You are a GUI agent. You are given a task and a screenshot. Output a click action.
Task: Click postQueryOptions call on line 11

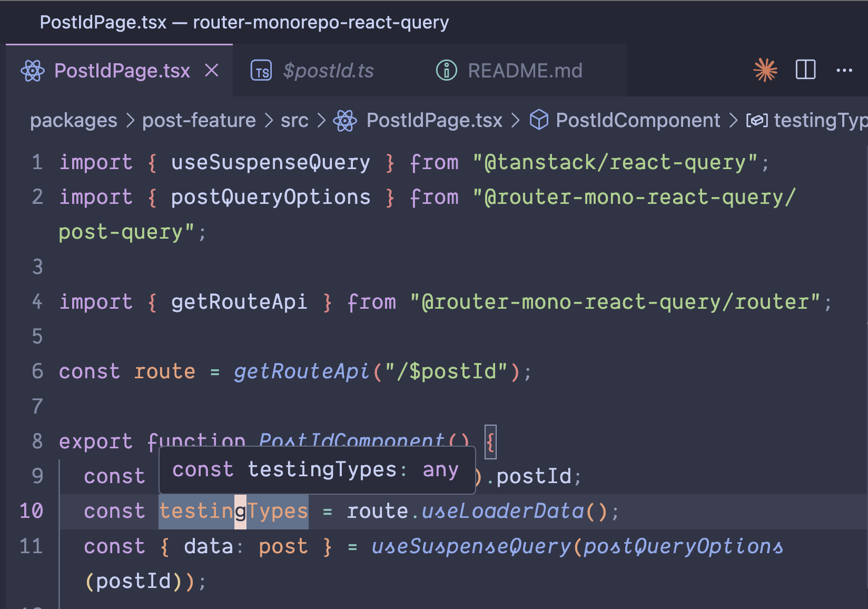click(x=683, y=546)
